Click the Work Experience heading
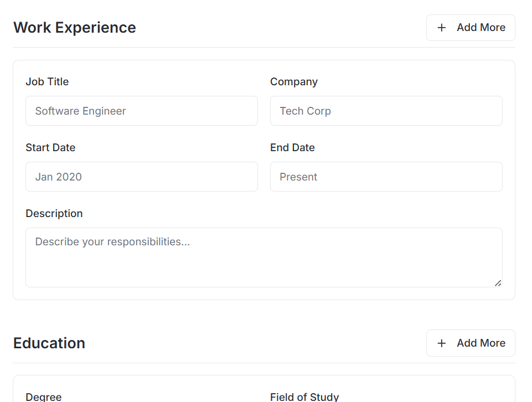The height and width of the screenshot is (402, 532). pos(75,27)
